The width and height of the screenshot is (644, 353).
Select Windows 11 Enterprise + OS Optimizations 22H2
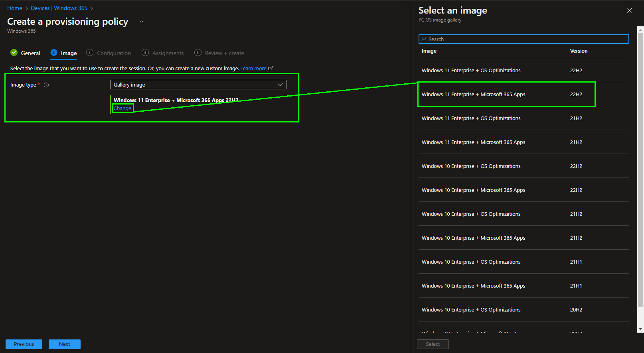(x=471, y=71)
